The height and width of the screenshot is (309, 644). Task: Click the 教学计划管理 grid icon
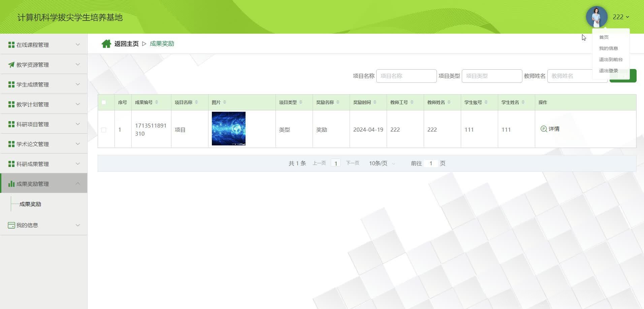(11, 104)
